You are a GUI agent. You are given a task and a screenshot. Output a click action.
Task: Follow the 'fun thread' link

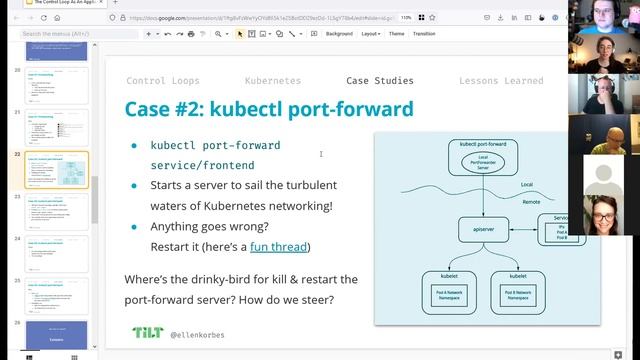coord(278,247)
